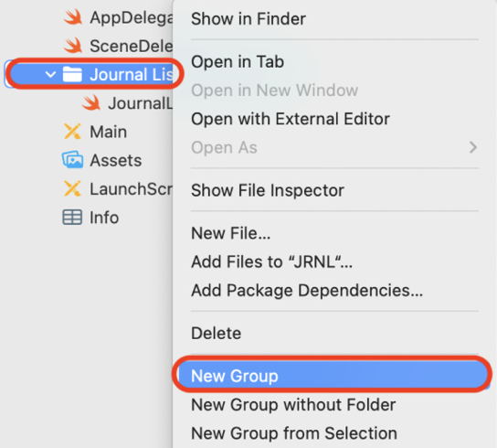Choose Show File Inspector
This screenshot has height=448, width=497.
pyautogui.click(x=268, y=190)
